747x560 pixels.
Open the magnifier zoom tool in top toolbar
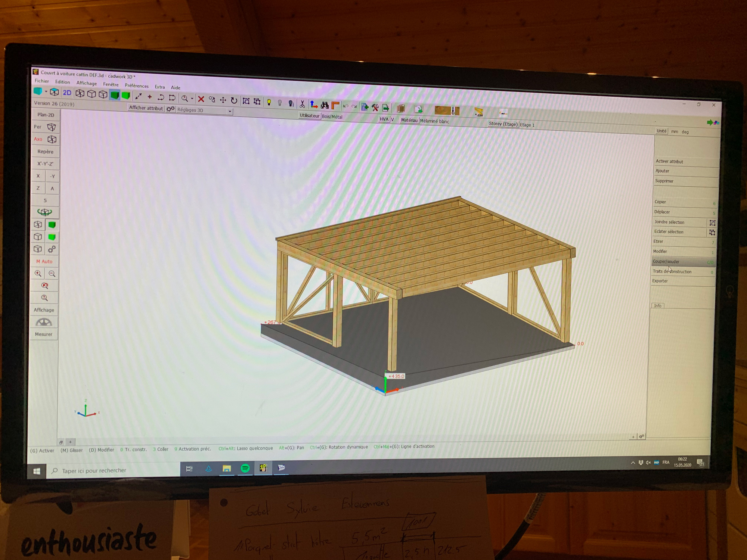pyautogui.click(x=185, y=98)
